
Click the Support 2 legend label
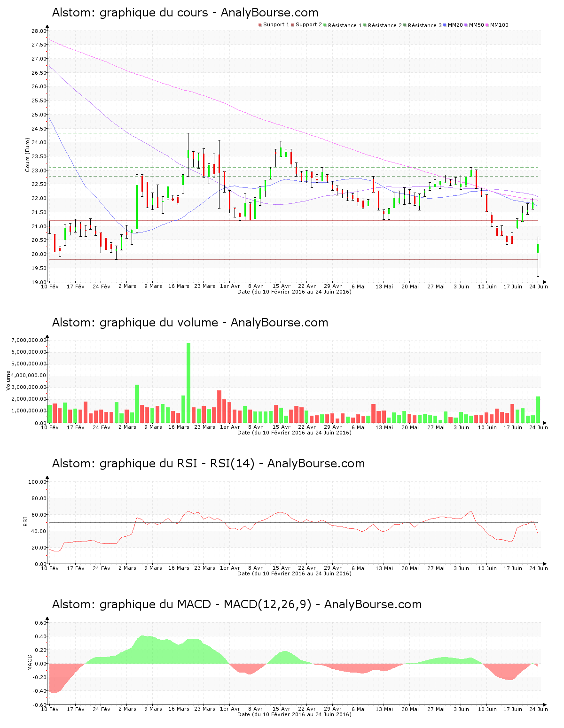click(x=309, y=25)
